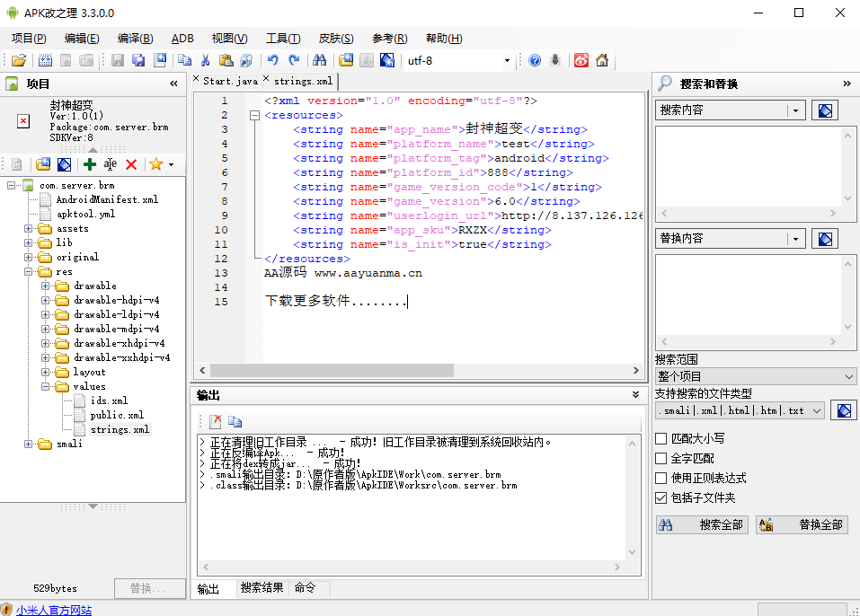This screenshot has width=860, height=616.
Task: Click the 搜索全部 button
Action: click(x=702, y=525)
